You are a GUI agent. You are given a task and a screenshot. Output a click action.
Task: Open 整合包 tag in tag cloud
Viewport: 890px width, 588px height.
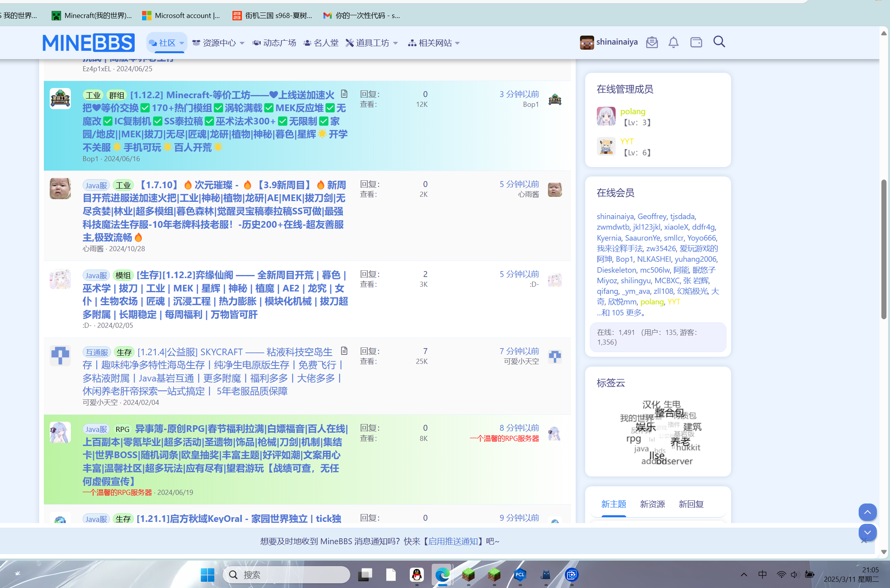[669, 413]
